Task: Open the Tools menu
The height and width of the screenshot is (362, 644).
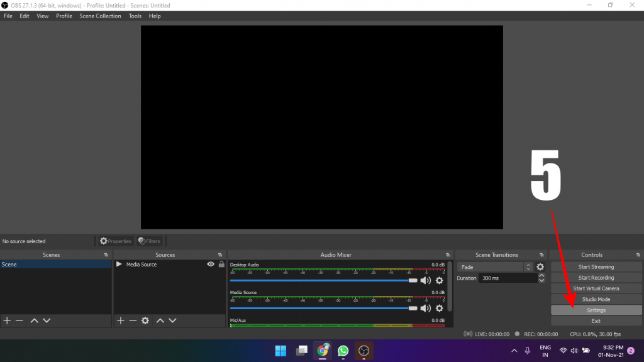Action: [135, 16]
